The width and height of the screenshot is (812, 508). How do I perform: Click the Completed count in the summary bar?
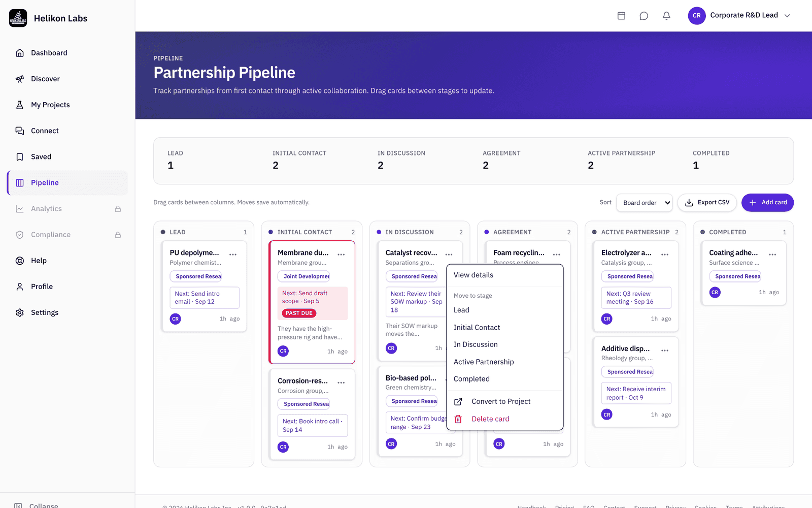coord(696,166)
